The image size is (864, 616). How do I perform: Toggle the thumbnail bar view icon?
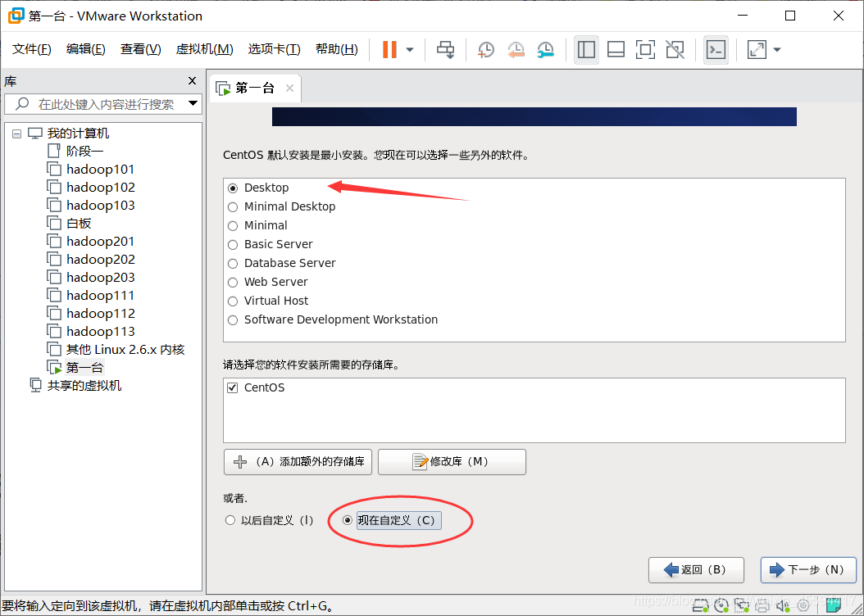616,49
